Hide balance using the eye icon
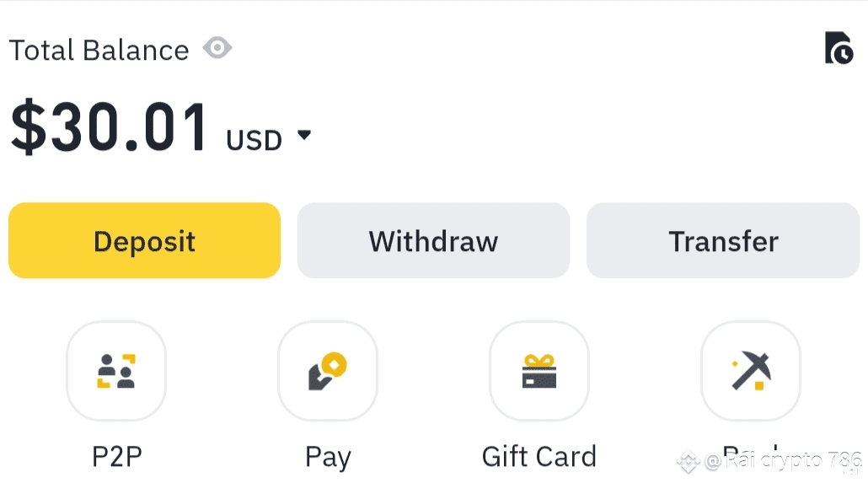The height and width of the screenshot is (483, 868). coord(217,48)
